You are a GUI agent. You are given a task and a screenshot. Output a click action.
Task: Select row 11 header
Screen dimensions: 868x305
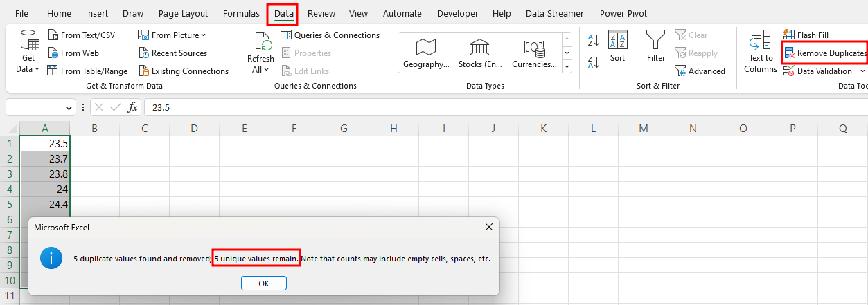[10, 296]
